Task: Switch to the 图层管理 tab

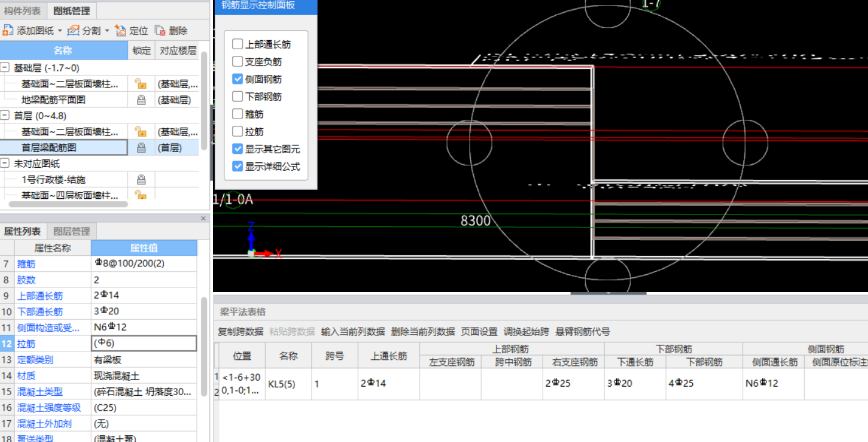Action: (72, 231)
